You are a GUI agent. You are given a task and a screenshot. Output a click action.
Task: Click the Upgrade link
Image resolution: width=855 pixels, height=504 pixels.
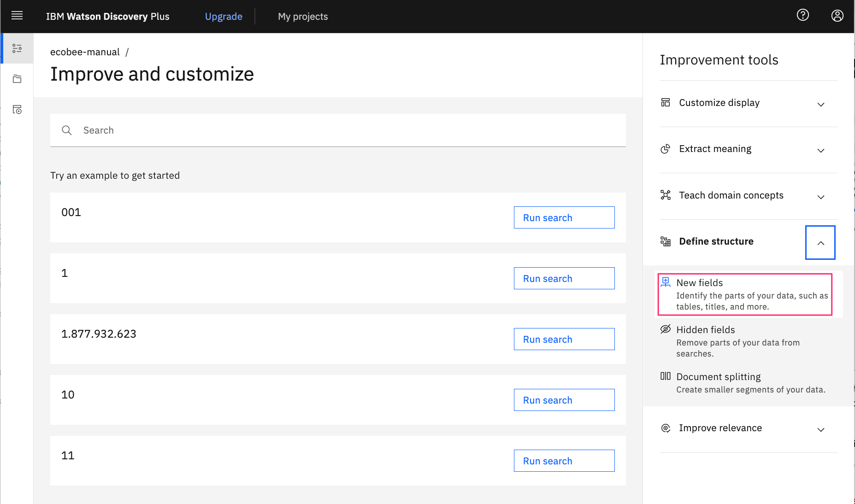(224, 17)
